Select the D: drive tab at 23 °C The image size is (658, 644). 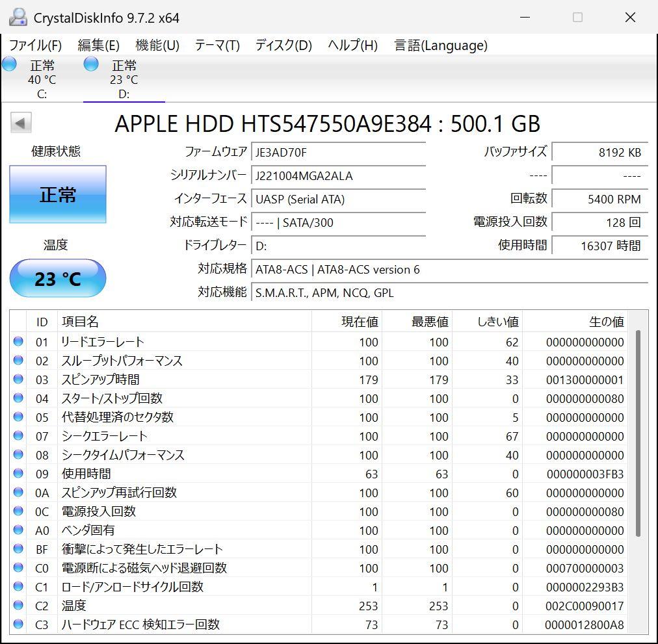click(124, 79)
